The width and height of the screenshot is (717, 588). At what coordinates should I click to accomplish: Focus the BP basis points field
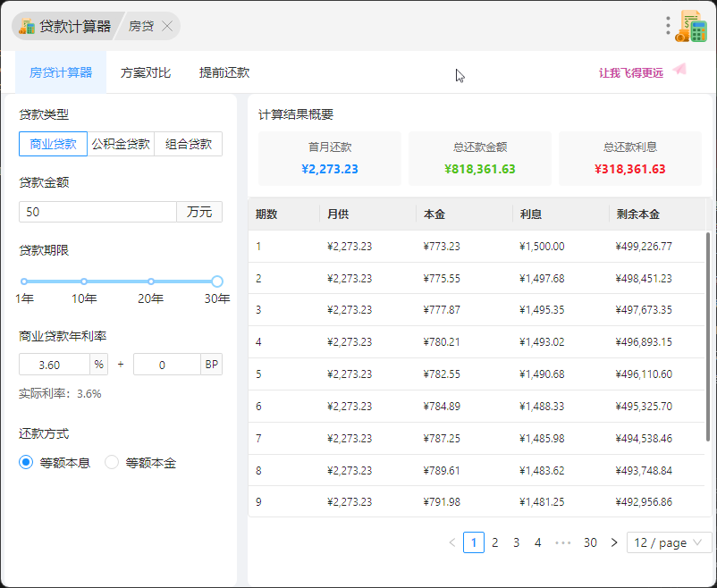coord(167,365)
